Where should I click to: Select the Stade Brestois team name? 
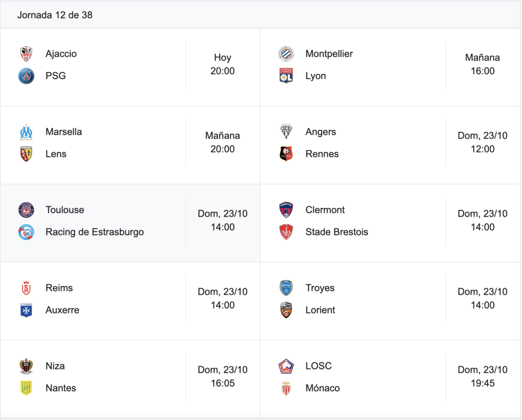(336, 232)
